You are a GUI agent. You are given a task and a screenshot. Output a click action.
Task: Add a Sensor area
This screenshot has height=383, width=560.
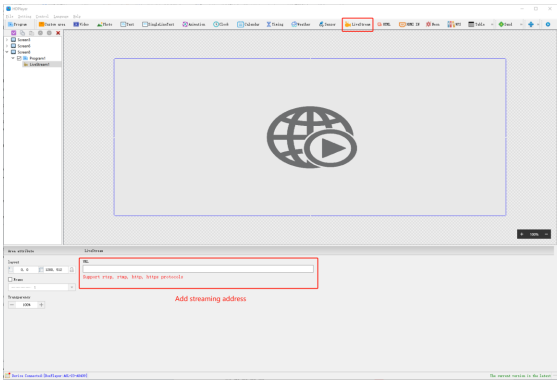[327, 24]
